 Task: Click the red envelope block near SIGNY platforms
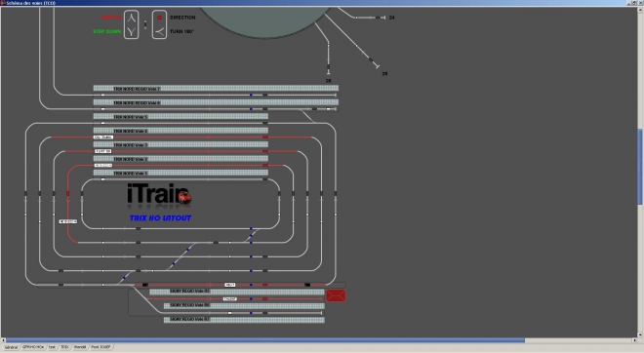[x=336, y=295]
